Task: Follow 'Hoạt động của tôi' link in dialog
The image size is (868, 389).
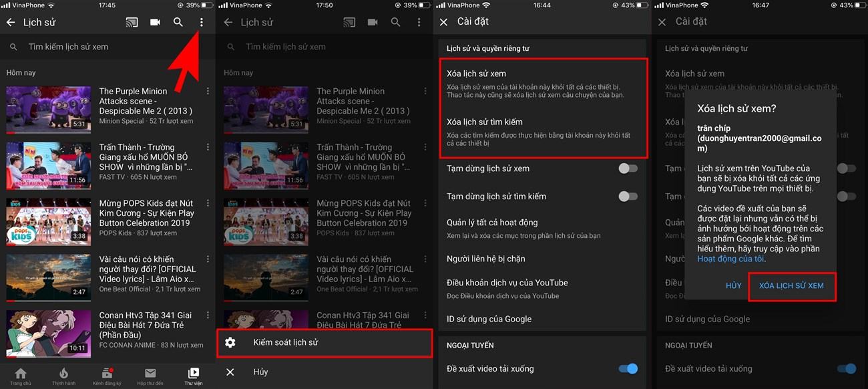Action: [731, 259]
